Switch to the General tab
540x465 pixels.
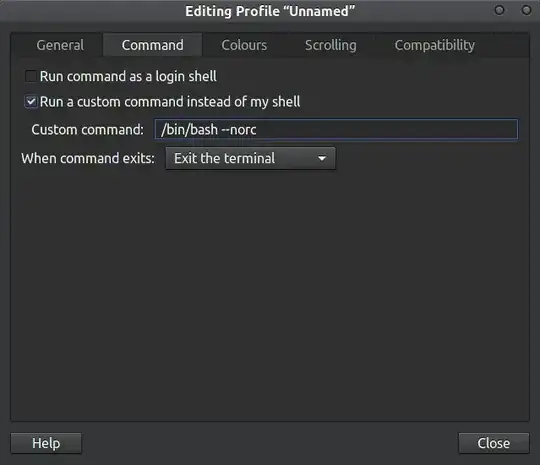tap(60, 45)
